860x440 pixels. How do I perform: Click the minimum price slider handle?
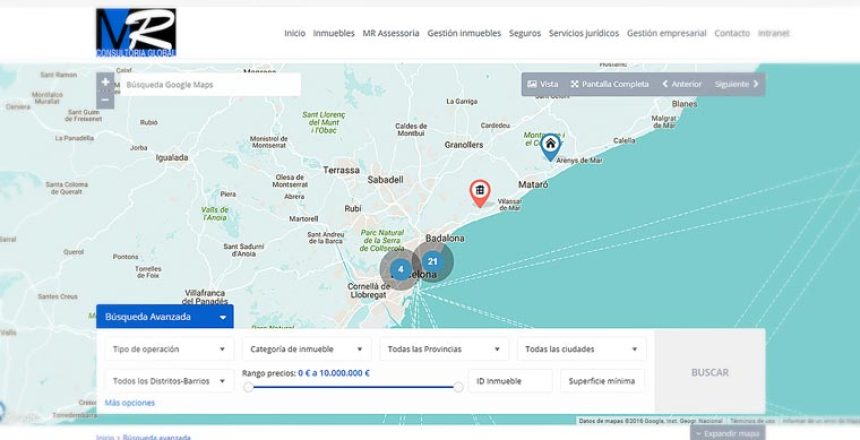point(248,387)
